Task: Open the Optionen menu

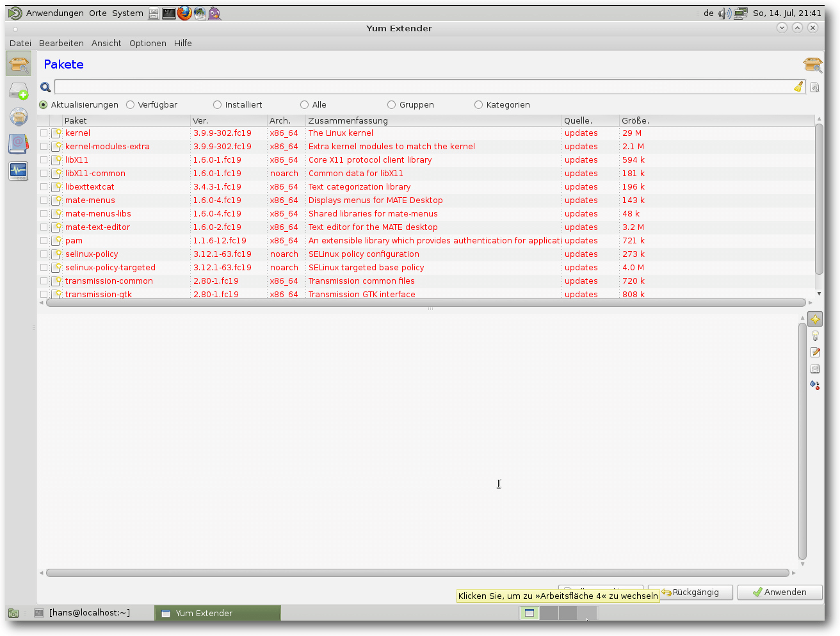Action: click(148, 44)
